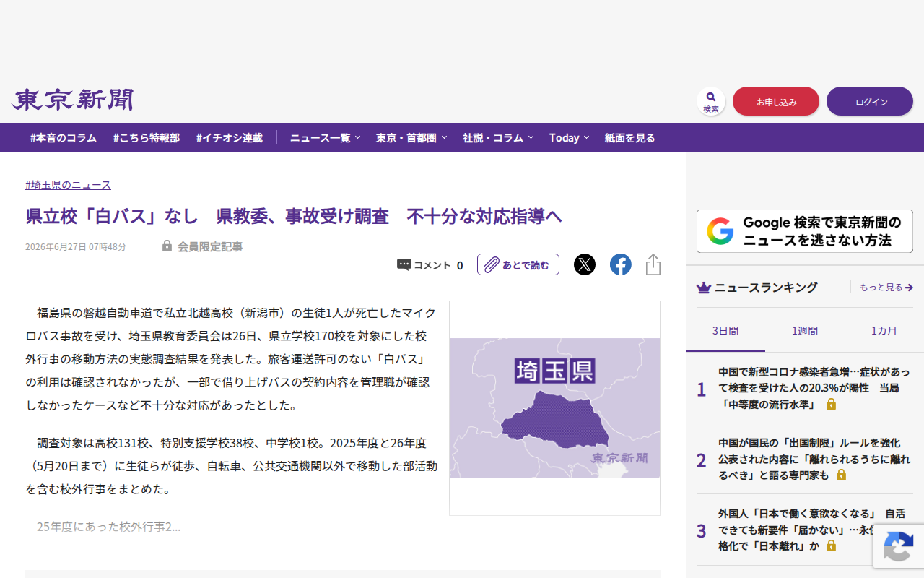Click the comment speech bubble icon
The width and height of the screenshot is (924, 578).
coord(404,264)
